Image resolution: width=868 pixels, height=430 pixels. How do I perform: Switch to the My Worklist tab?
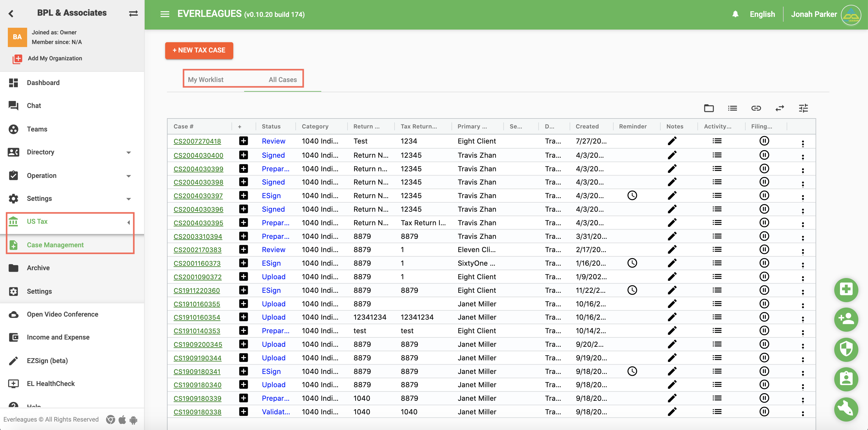click(x=206, y=80)
